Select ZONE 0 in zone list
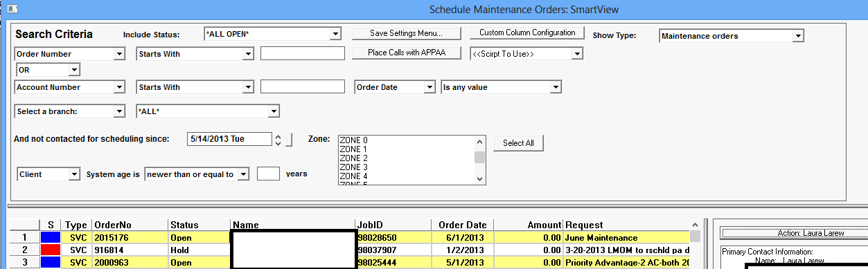The image size is (868, 269). coord(353,140)
